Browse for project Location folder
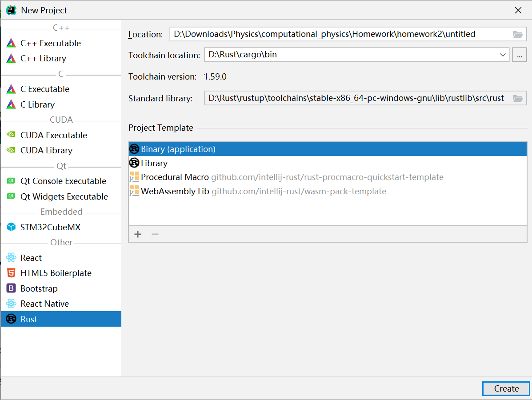The width and height of the screenshot is (532, 400). 517,34
